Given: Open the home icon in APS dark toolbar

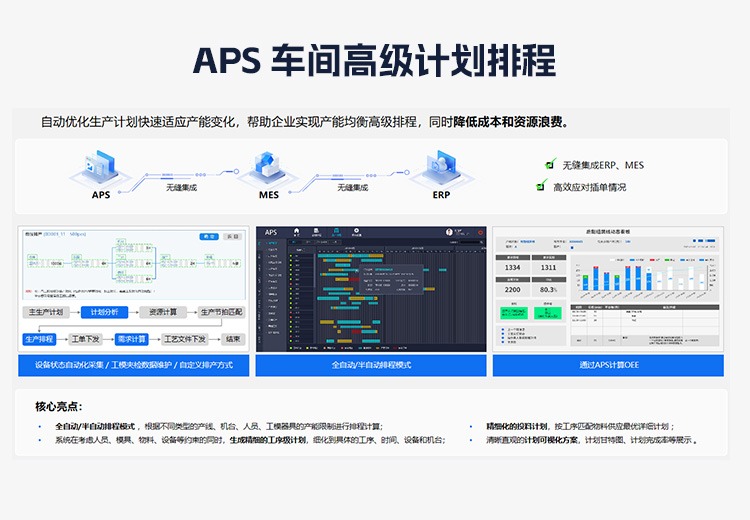Looking at the screenshot, I should coord(297,232).
